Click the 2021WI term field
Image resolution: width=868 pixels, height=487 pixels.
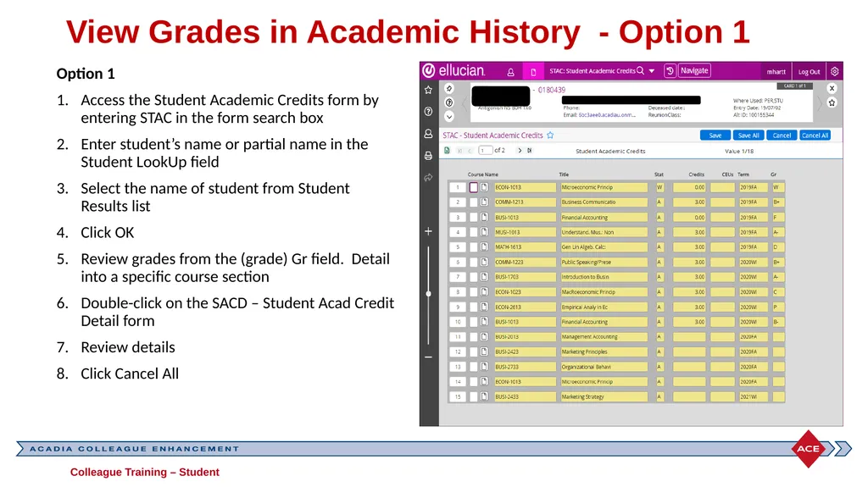click(754, 396)
